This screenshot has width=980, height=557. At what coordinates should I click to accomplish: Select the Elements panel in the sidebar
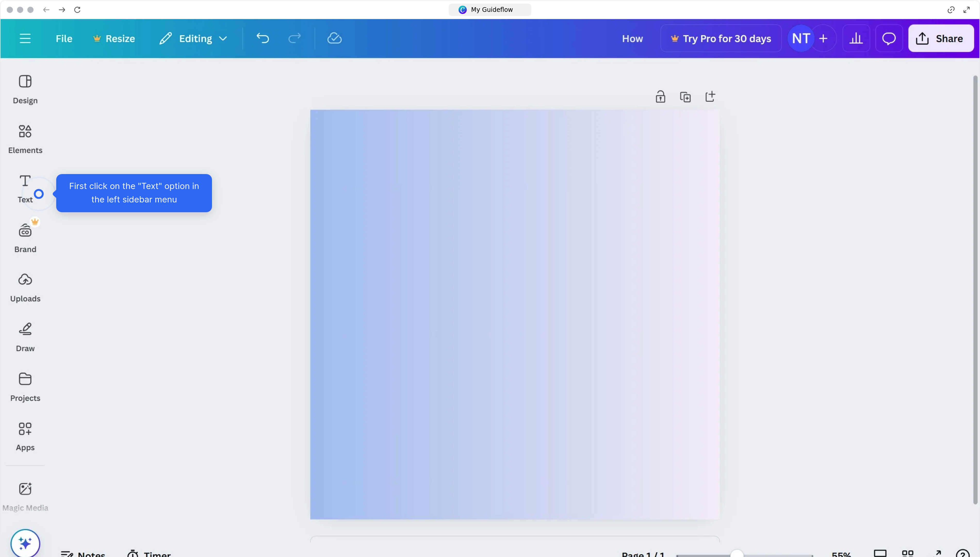tap(25, 138)
